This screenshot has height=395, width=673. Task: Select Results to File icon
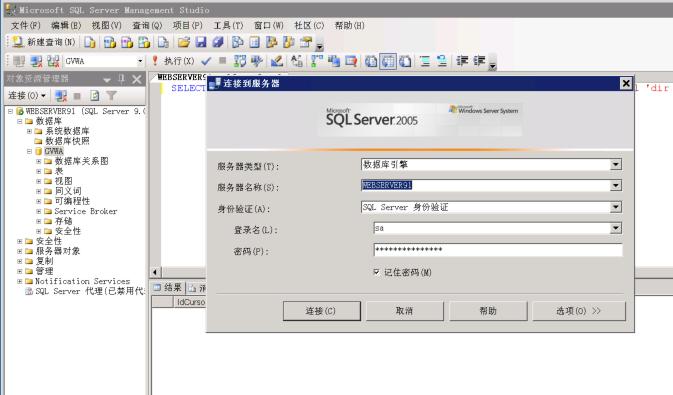(405, 61)
